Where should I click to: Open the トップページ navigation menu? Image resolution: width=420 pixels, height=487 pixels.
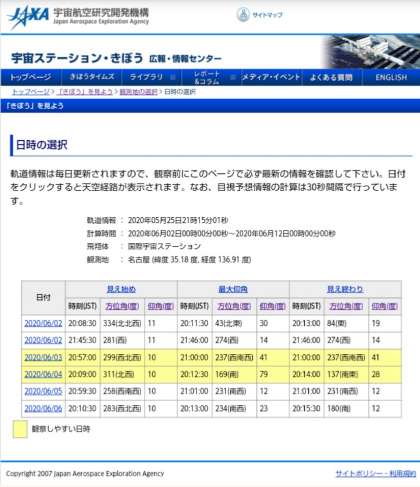tap(30, 77)
